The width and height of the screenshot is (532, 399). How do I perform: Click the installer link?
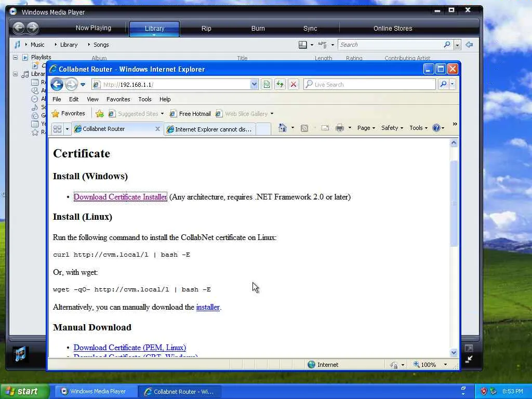[x=208, y=307]
